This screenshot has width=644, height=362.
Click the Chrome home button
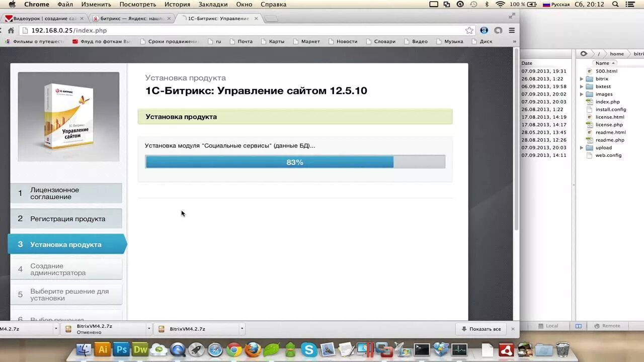pyautogui.click(x=11, y=30)
